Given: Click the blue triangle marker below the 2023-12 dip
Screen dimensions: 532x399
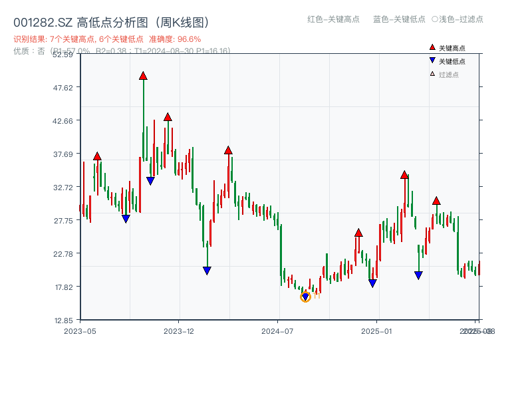Looking at the screenshot, I should click(207, 269).
